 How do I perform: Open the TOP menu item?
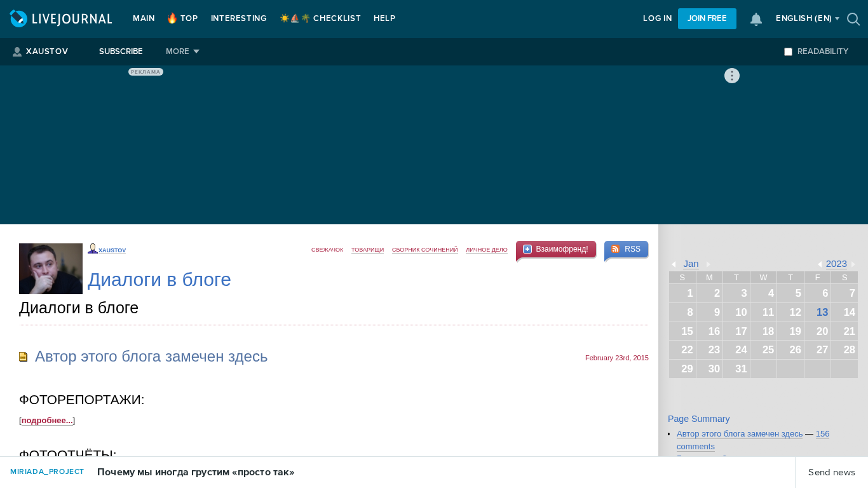pyautogui.click(x=182, y=18)
